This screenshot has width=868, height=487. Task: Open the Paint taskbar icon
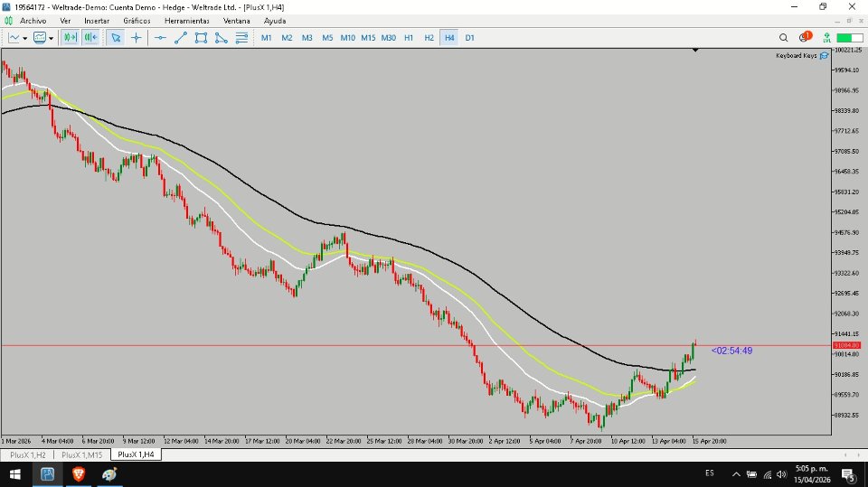[109, 474]
